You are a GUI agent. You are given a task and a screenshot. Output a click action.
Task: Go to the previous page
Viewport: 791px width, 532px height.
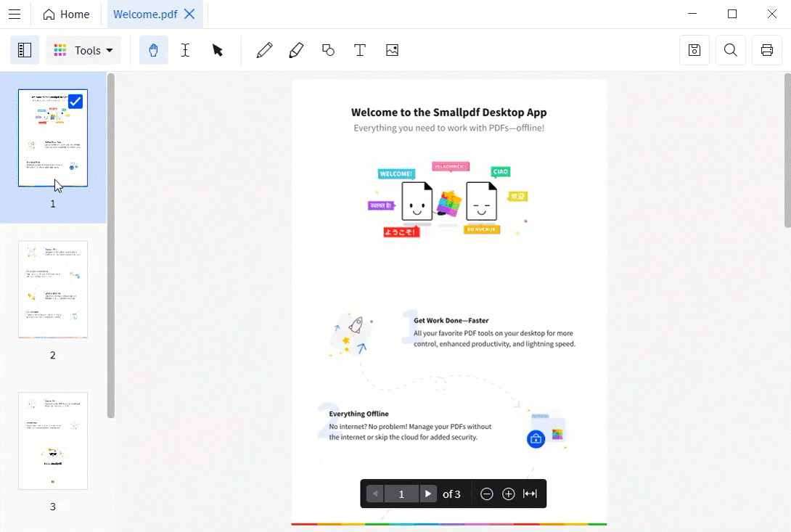(374, 494)
